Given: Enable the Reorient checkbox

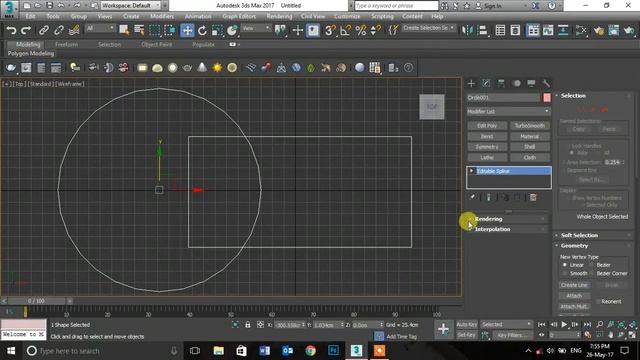Looking at the screenshot, I should click(x=598, y=301).
